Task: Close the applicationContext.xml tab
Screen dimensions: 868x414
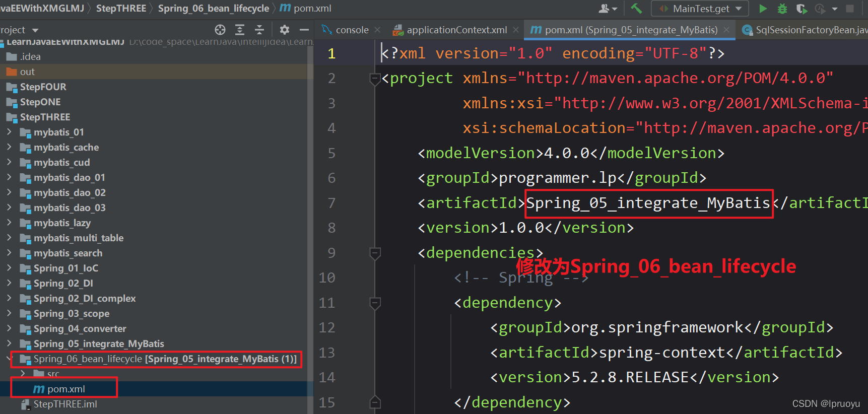Action: pos(516,30)
